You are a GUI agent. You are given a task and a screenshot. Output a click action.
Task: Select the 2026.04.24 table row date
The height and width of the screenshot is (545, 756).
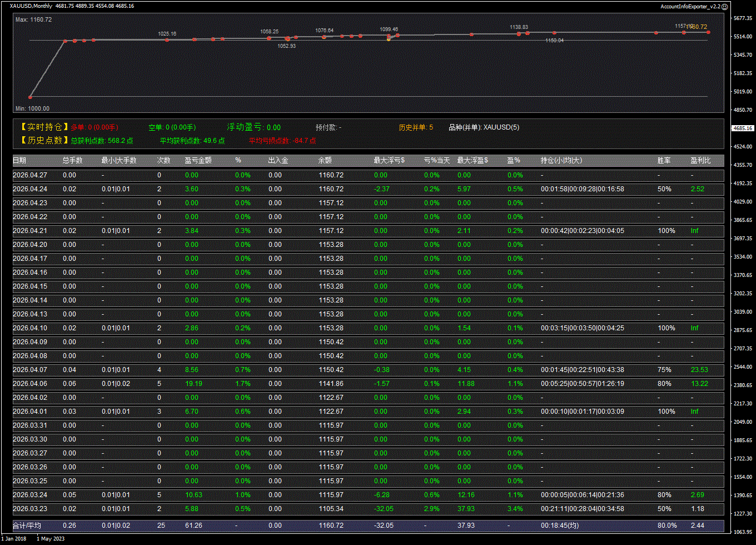[x=30, y=189]
